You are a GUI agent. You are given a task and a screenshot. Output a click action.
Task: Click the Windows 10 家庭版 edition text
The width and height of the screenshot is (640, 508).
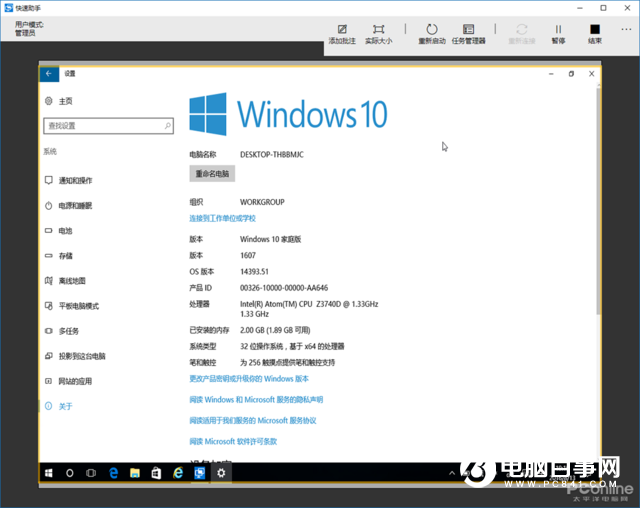click(270, 239)
